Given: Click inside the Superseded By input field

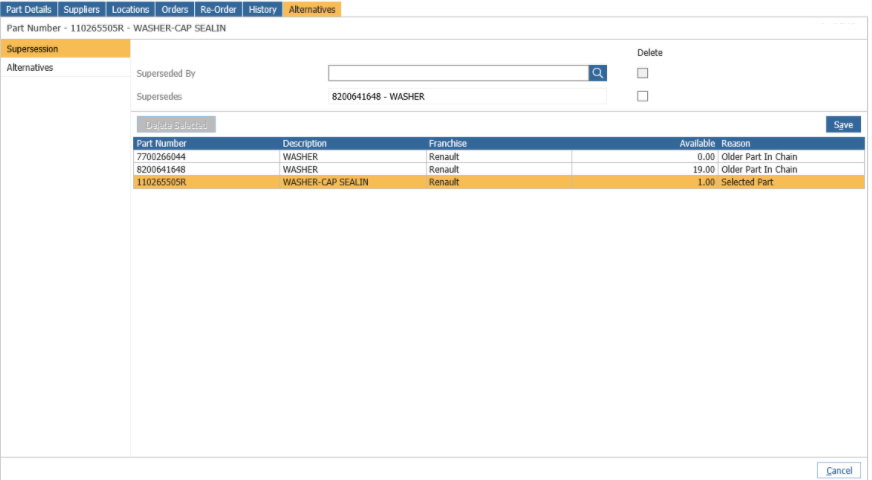Looking at the screenshot, I should tap(457, 73).
